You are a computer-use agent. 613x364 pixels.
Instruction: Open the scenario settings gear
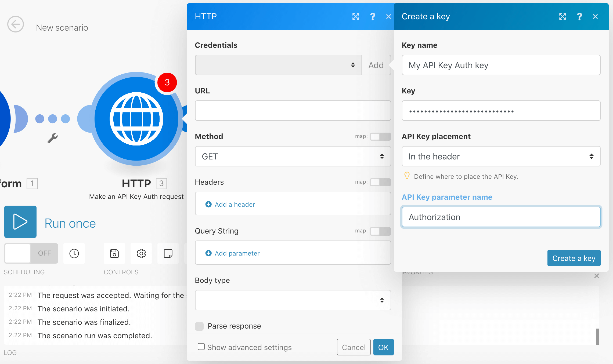[x=141, y=253]
